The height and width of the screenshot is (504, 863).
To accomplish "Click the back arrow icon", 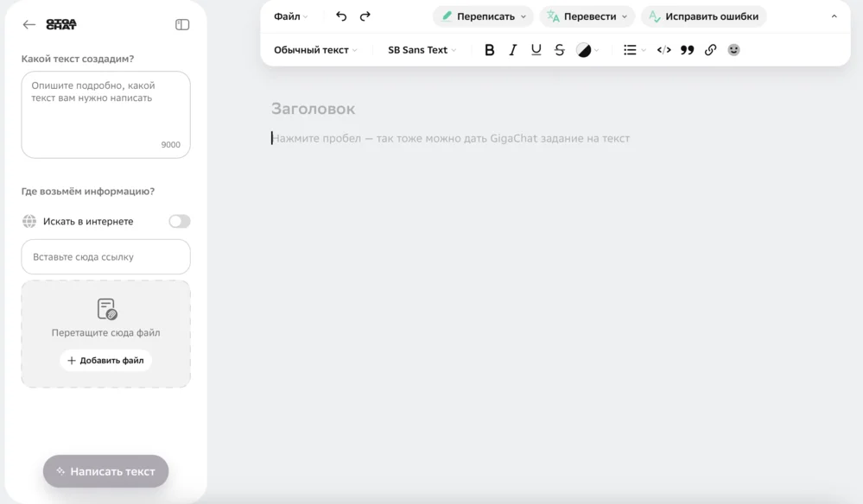I will pos(29,25).
